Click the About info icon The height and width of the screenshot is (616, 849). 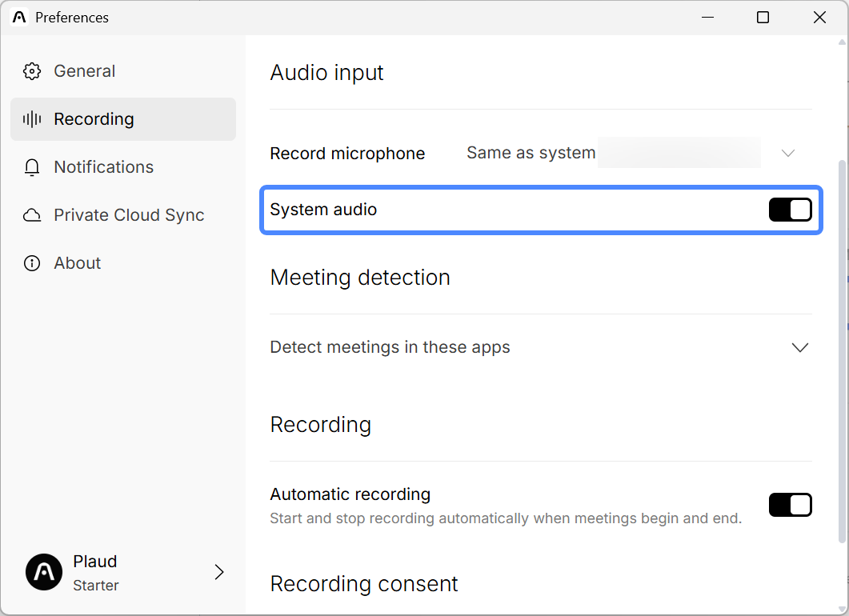tap(32, 263)
